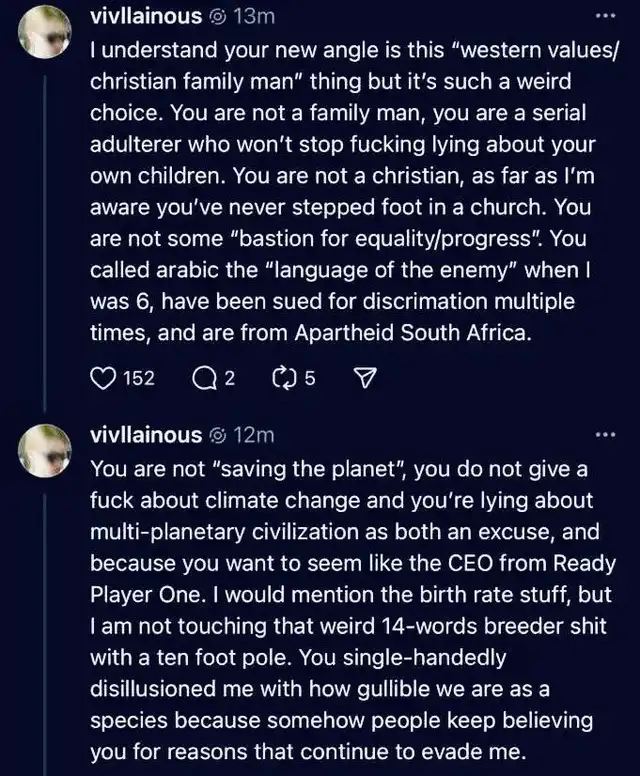The width and height of the screenshot is (640, 776).
Task: Share the first post with paper-plane icon
Action: 364,378
